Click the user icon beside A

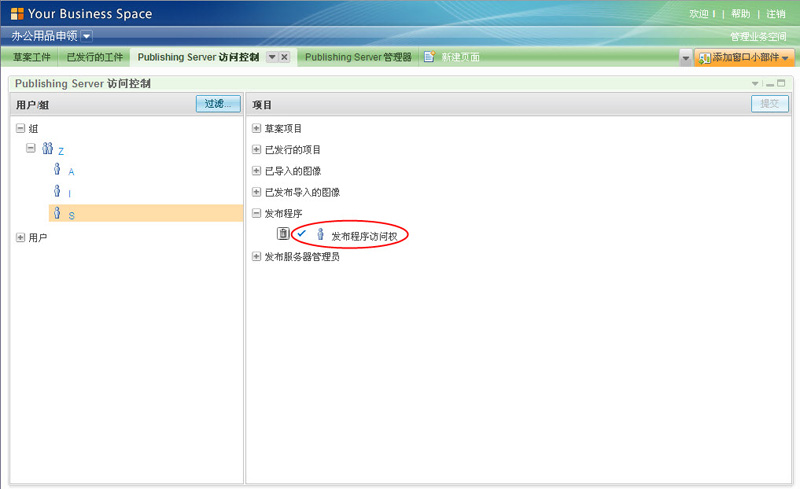[x=57, y=169]
